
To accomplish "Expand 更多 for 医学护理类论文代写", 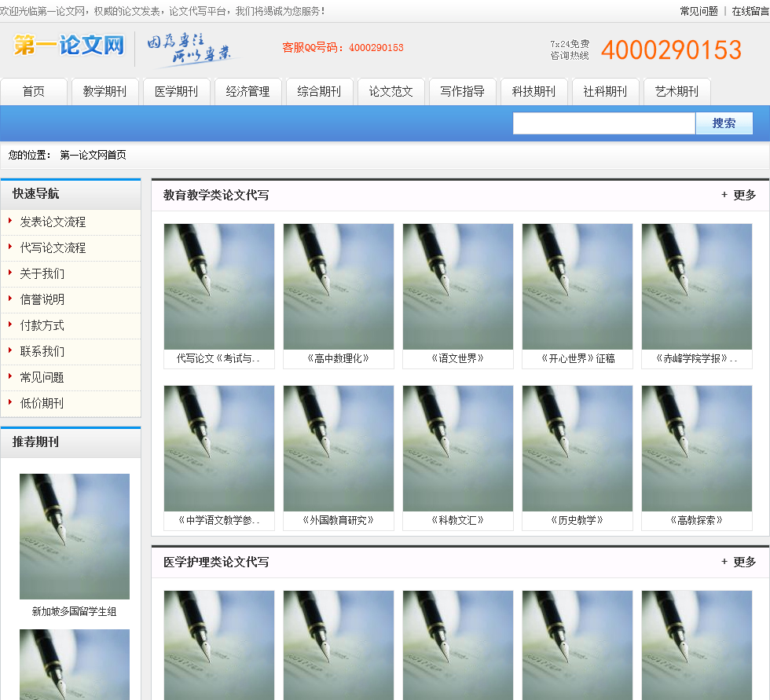I will pyautogui.click(x=739, y=562).
